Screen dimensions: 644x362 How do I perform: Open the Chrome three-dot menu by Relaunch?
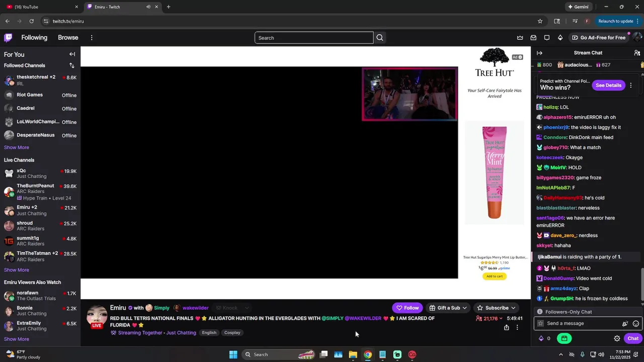pos(637,21)
